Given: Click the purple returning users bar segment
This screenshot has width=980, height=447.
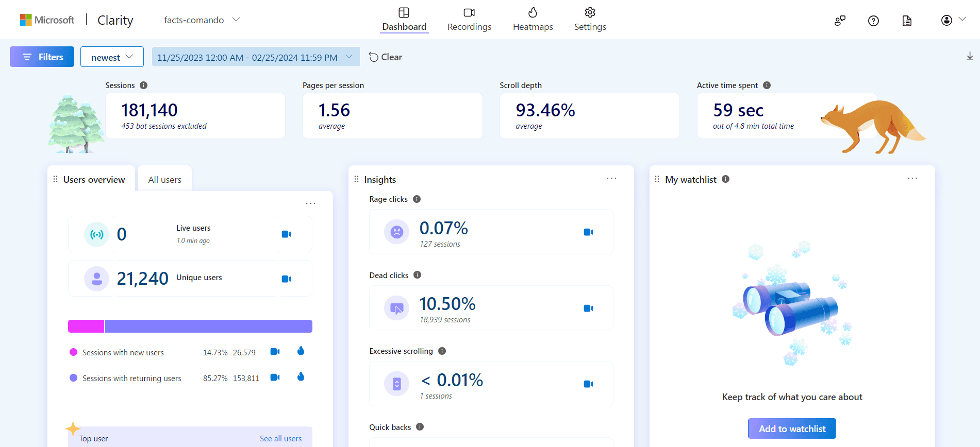Looking at the screenshot, I should tap(209, 326).
